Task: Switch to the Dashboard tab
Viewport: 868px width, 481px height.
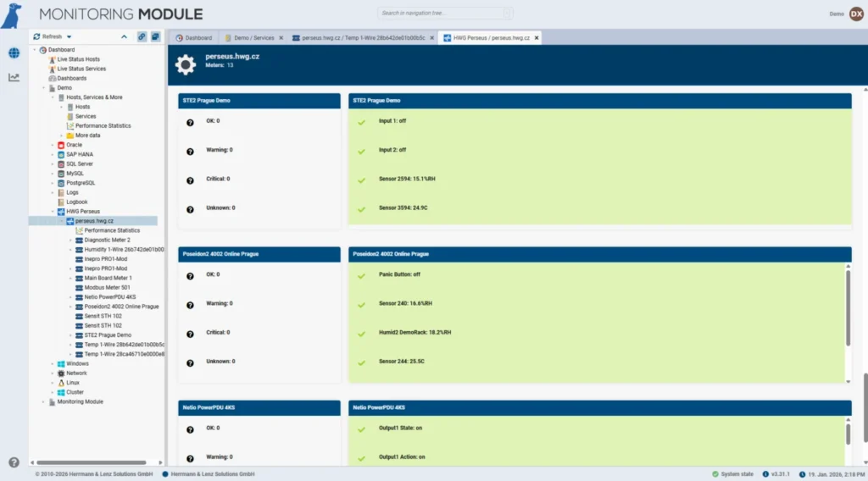Action: pyautogui.click(x=194, y=37)
